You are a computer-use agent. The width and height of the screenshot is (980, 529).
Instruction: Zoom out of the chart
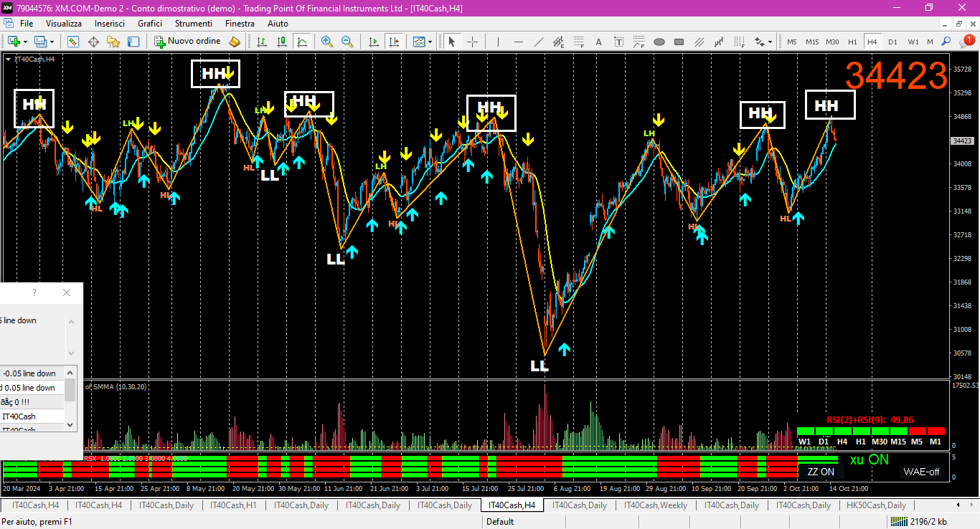click(x=347, y=42)
